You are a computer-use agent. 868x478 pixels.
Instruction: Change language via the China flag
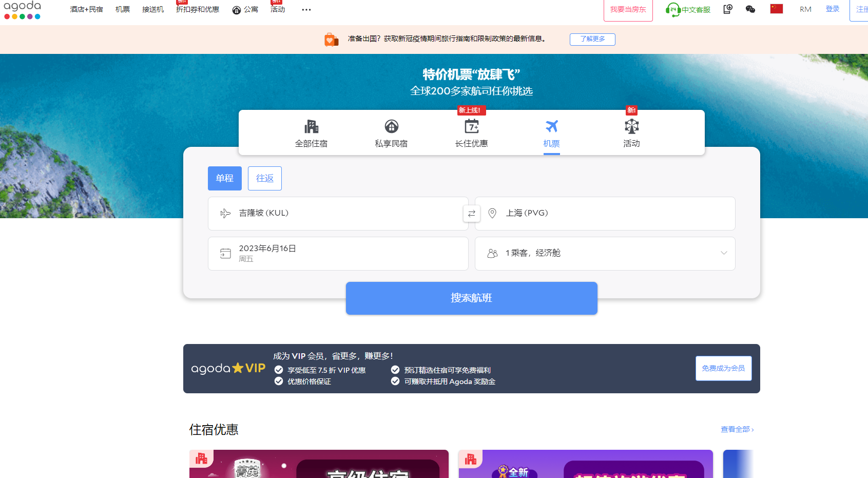[777, 9]
